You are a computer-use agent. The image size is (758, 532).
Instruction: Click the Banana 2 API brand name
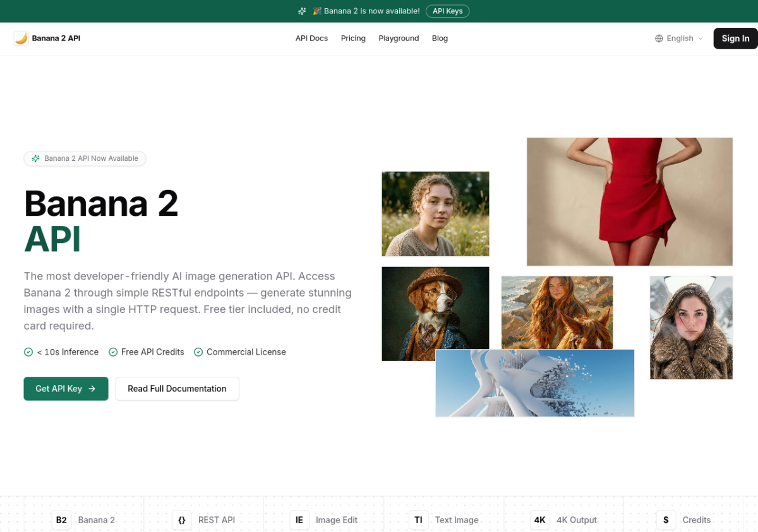click(x=56, y=38)
